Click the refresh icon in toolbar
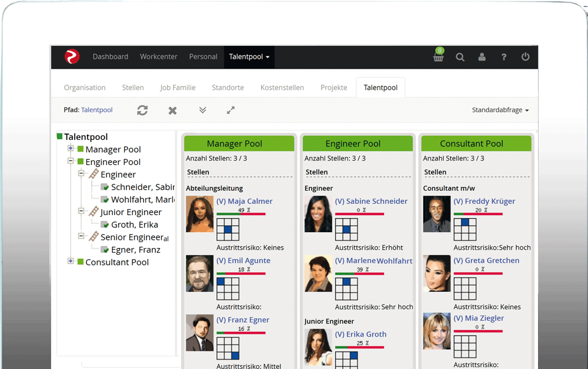588x369 pixels. tap(142, 110)
